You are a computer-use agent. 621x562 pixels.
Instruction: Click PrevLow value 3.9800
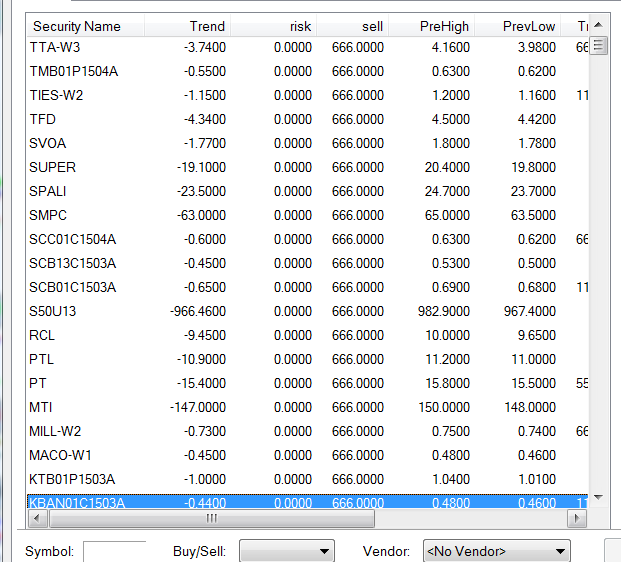[x=537, y=48]
